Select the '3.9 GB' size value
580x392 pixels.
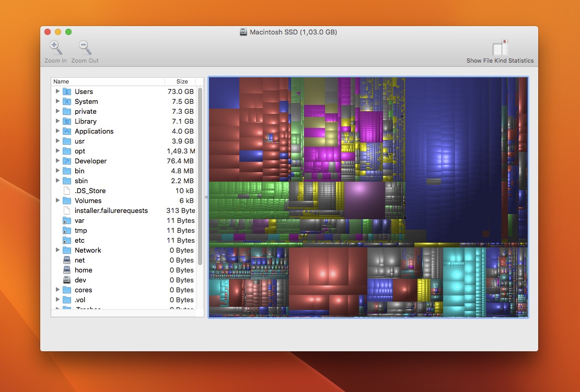click(183, 141)
